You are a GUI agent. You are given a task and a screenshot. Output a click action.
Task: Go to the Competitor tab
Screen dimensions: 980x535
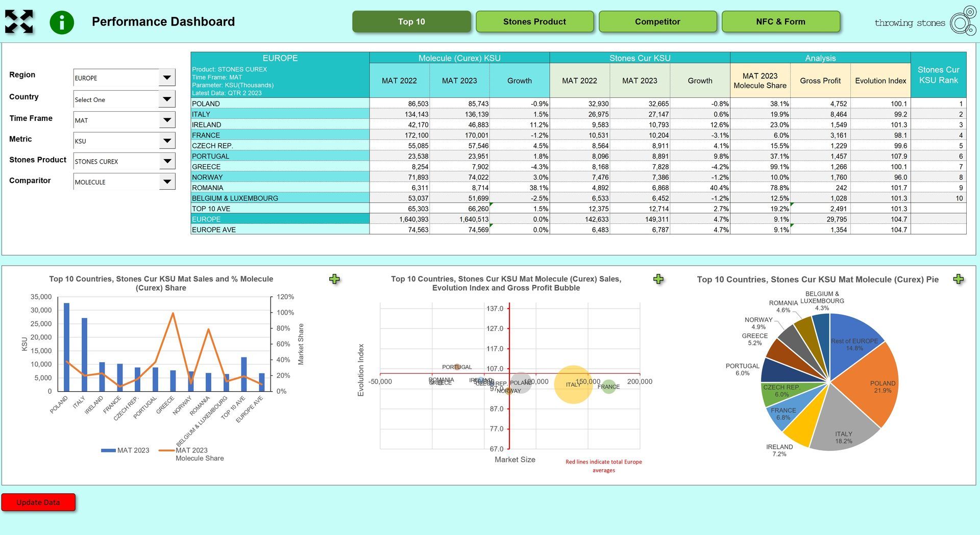click(x=657, y=21)
